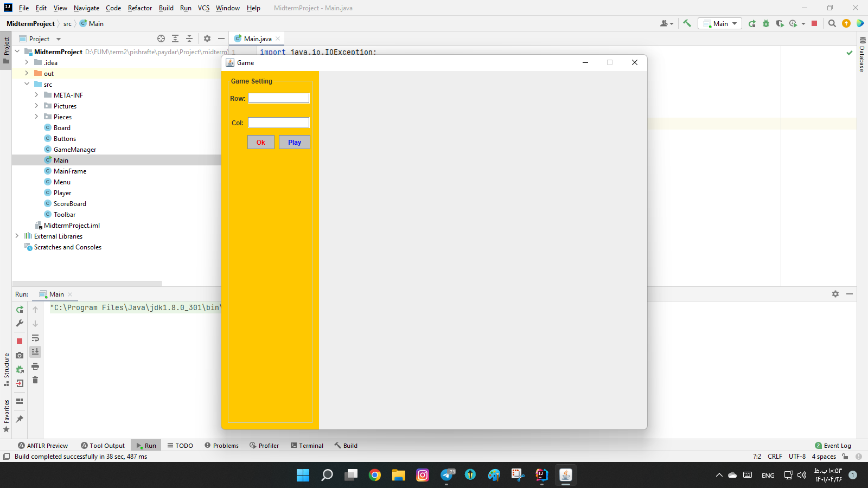868x488 pixels.
Task: Open the Search Everywhere magnifier
Action: (832, 23)
